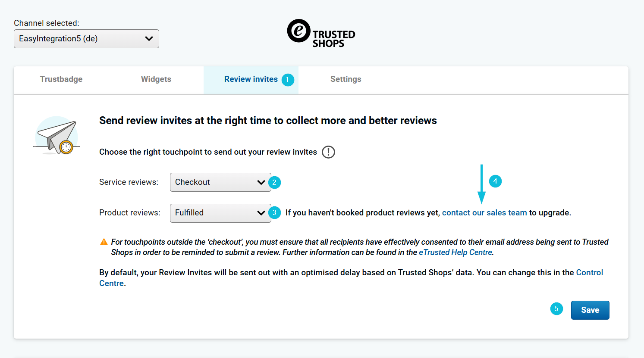Viewport: 644px width, 358px height.
Task: Click the exclamation info icon beside touchpoint text
Action: [328, 152]
